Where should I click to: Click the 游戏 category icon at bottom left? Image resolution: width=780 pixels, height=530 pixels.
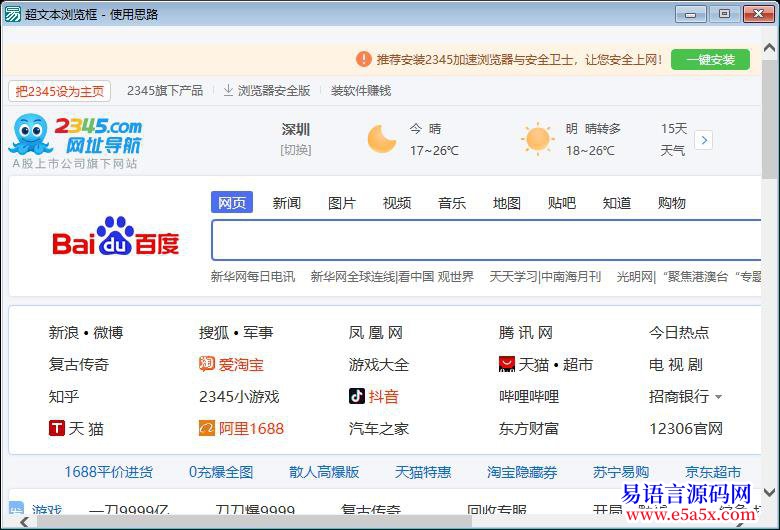pyautogui.click(x=16, y=508)
